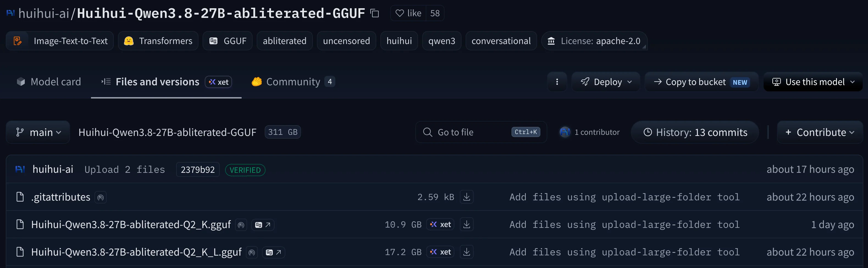This screenshot has width=868, height=268.
Task: Focus the Go to file search field
Action: click(x=481, y=132)
